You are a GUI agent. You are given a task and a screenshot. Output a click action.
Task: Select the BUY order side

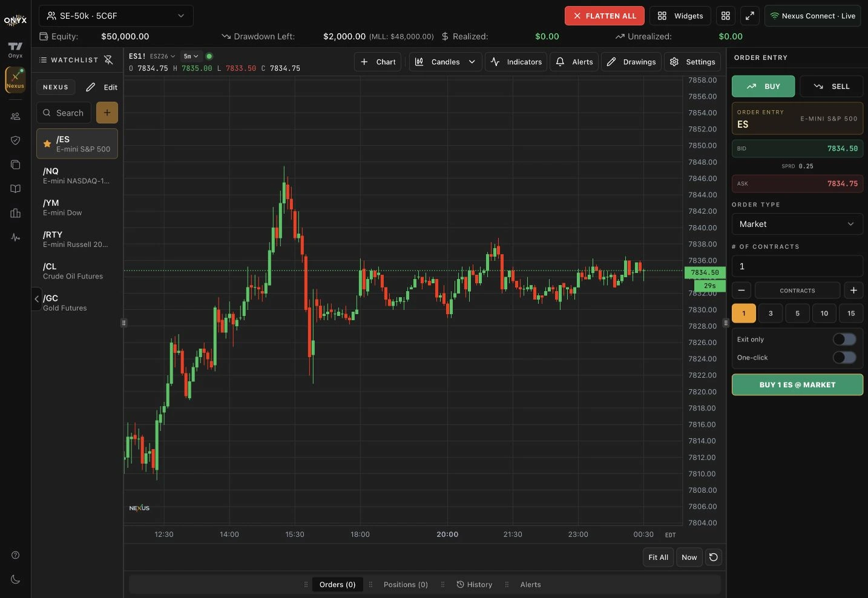763,87
